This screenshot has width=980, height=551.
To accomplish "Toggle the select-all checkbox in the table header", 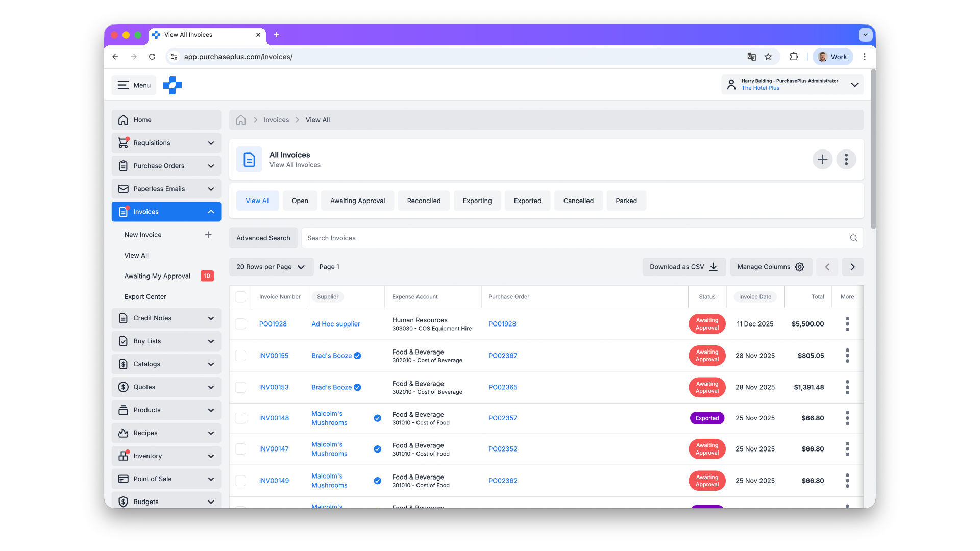I will (x=240, y=297).
